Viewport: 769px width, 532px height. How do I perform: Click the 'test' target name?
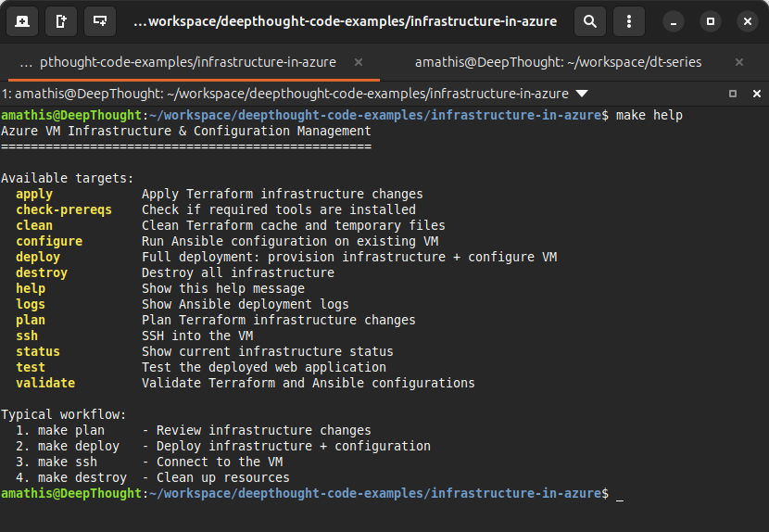[x=31, y=367]
